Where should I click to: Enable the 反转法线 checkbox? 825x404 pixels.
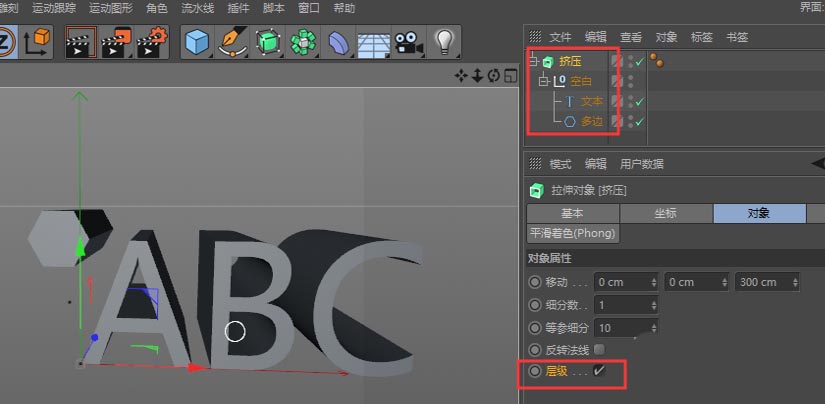coord(600,349)
